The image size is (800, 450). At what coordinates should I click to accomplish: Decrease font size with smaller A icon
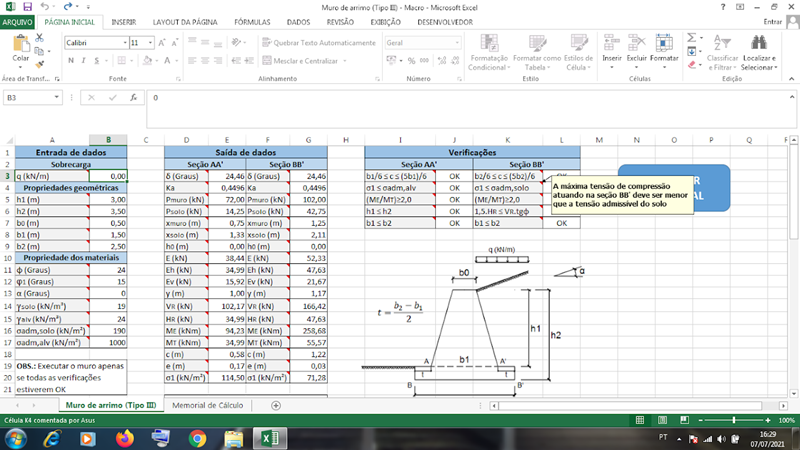tap(174, 43)
